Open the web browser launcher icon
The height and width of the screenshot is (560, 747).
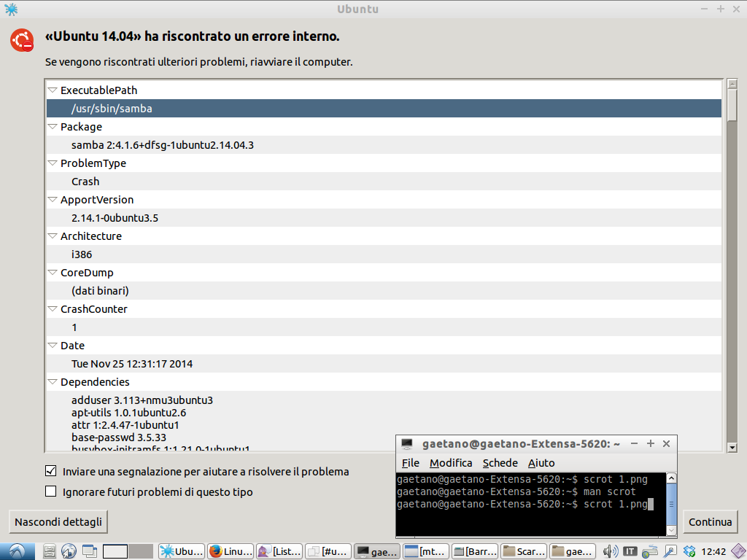[69, 551]
